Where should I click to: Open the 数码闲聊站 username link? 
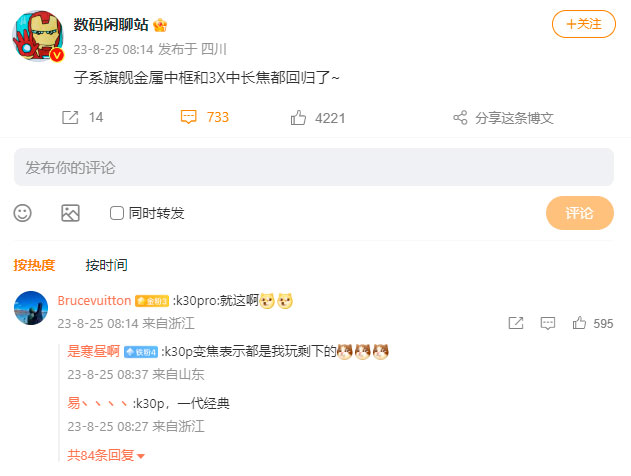111,25
